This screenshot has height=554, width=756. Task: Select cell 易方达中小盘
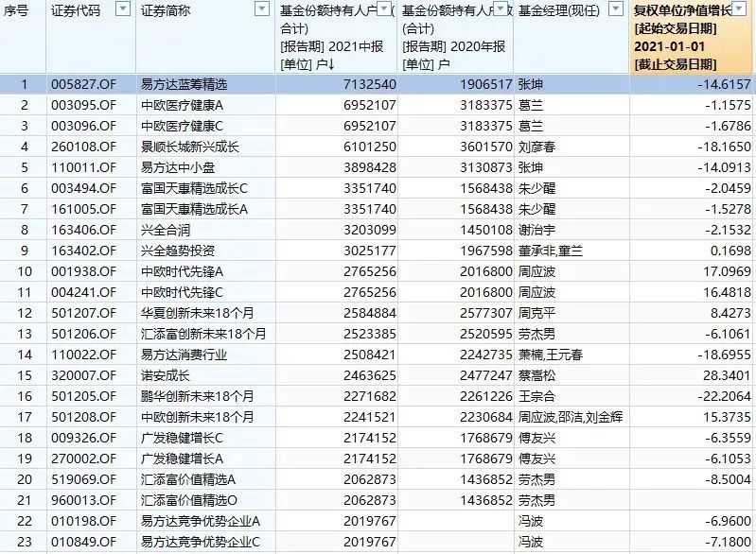[178, 167]
